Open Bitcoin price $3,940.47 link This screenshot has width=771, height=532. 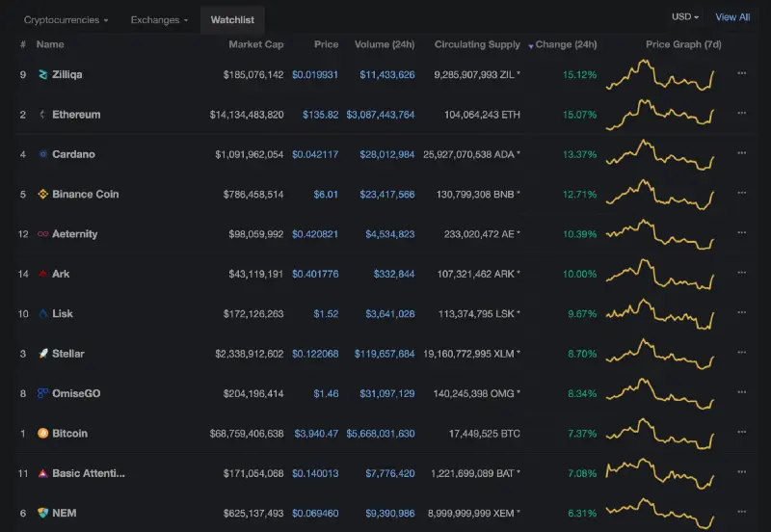316,434
